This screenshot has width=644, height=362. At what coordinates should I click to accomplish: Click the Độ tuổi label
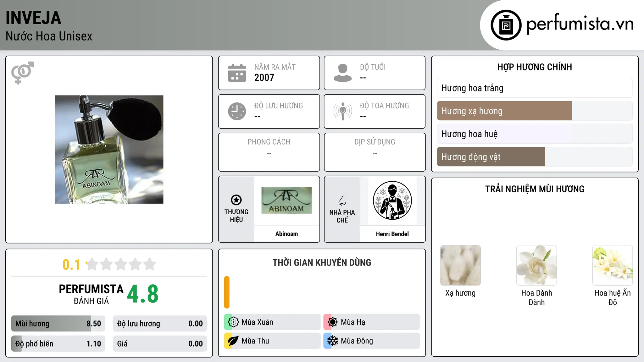point(373,67)
